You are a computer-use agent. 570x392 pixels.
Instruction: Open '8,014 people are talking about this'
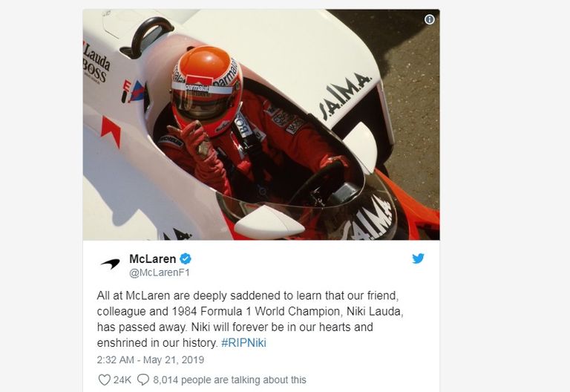pos(229,380)
